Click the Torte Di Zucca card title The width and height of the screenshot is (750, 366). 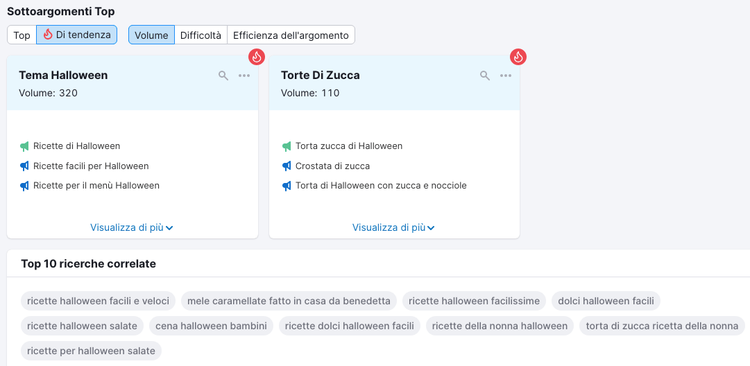pos(320,75)
